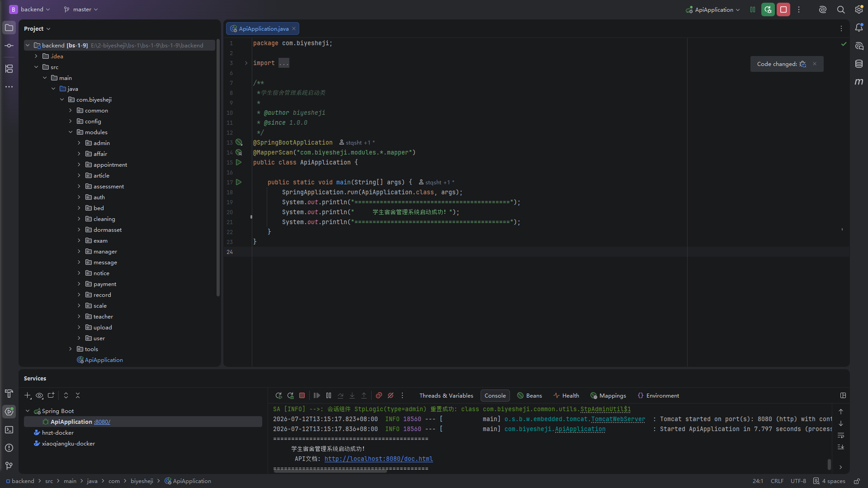Open the master branch dropdown
The height and width of the screenshot is (488, 868).
pyautogui.click(x=81, y=9)
